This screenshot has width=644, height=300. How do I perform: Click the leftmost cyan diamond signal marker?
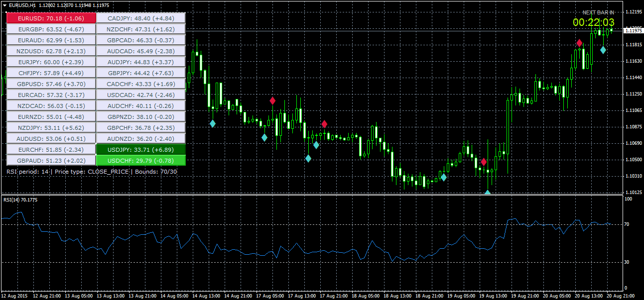click(213, 123)
